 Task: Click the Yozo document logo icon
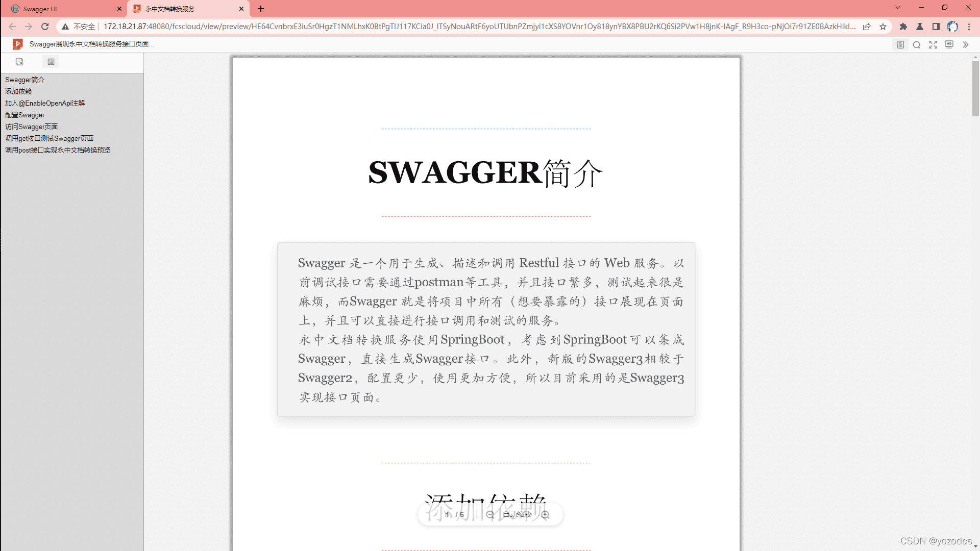pyautogui.click(x=18, y=44)
